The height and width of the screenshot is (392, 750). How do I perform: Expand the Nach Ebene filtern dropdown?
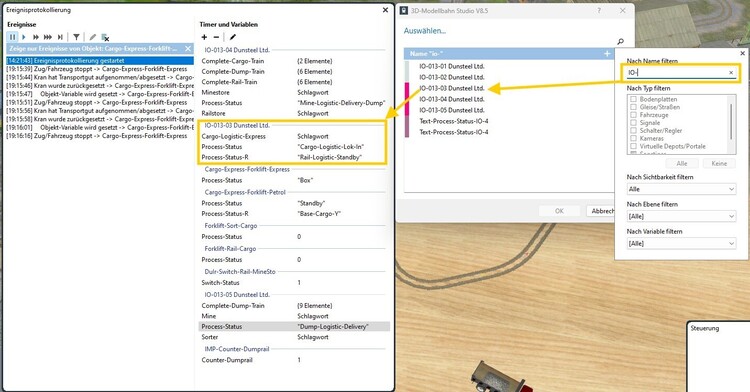681,217
